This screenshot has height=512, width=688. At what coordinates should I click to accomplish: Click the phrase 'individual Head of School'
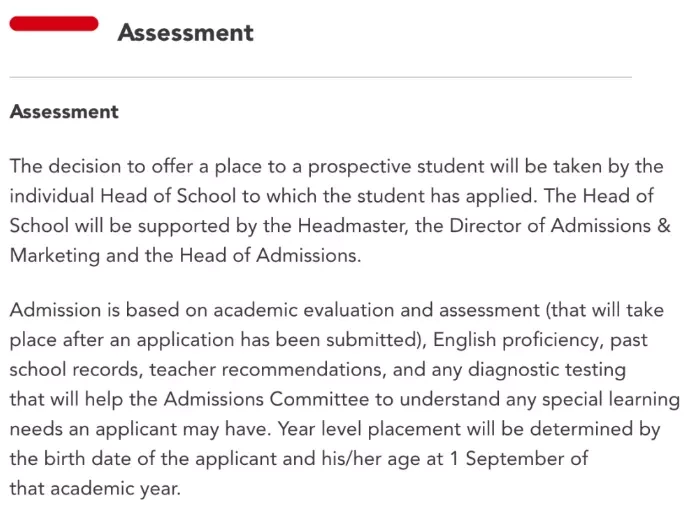pos(123,196)
